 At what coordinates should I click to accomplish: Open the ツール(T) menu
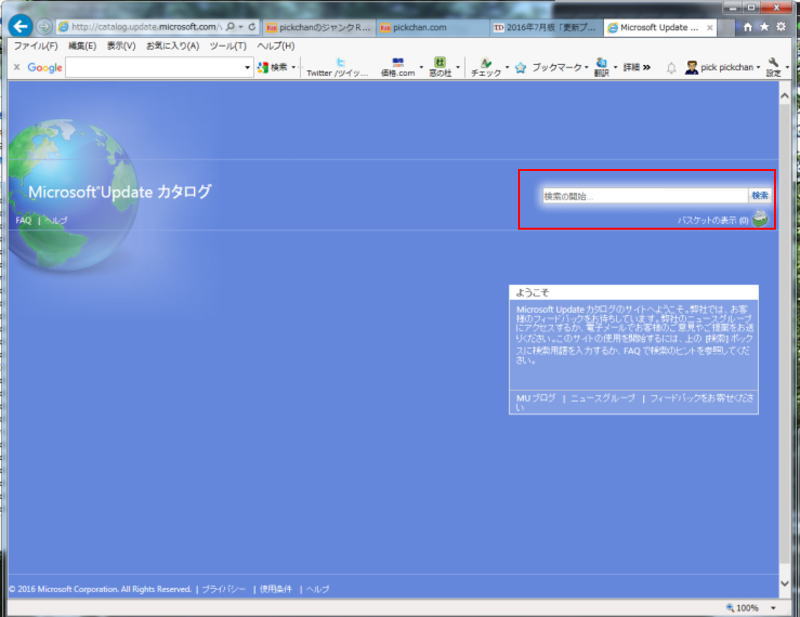(228, 46)
